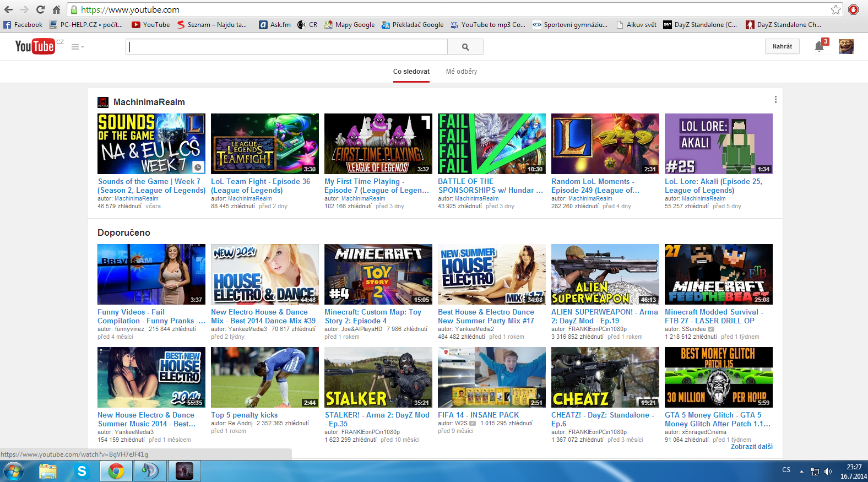Open the volume speaker tray icon
The image size is (868, 482).
(x=828, y=472)
